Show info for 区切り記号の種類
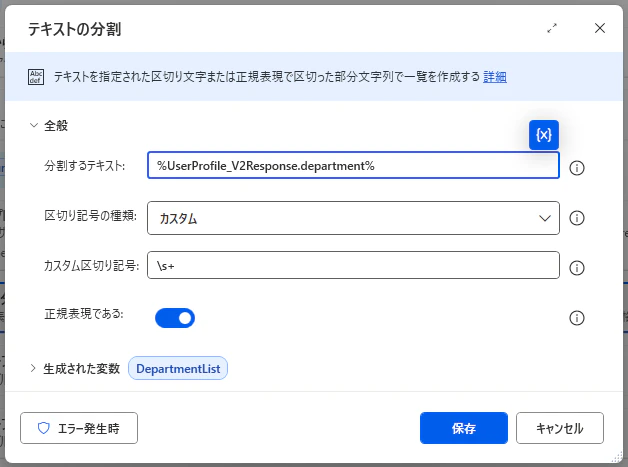 pos(577,218)
